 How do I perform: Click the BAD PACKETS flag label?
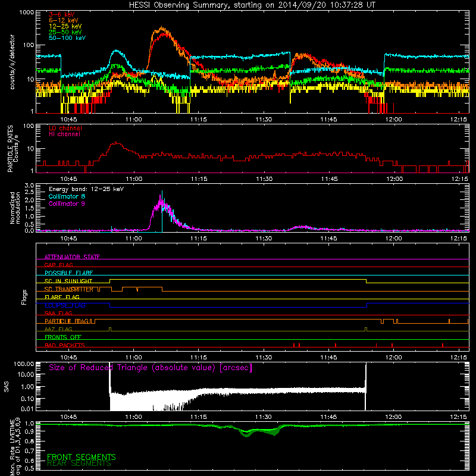point(65,345)
